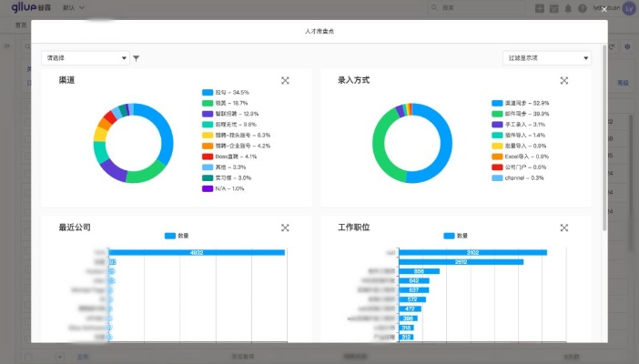This screenshot has height=364, width=639.
Task: Toggle 数量 legend in 最近公司 chart
Action: point(177,236)
